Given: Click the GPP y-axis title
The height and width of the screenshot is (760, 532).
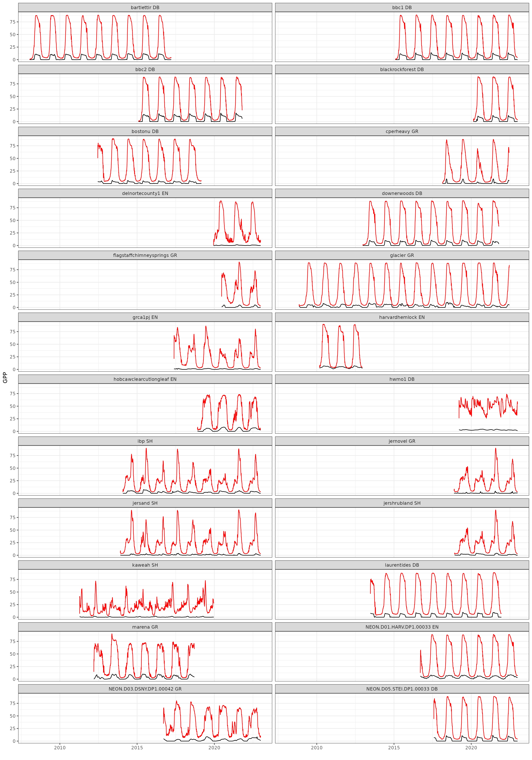Looking at the screenshot, I should click(x=5, y=377).
